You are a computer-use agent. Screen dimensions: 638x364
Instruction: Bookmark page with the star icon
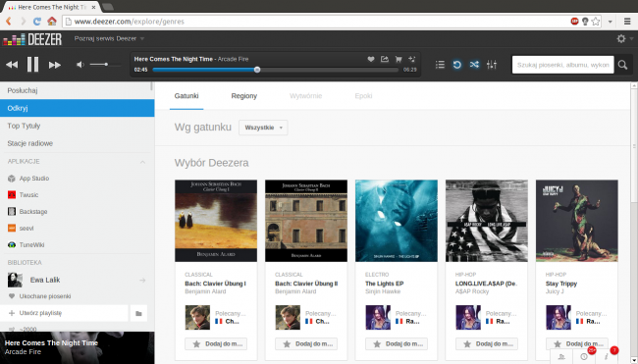(596, 22)
